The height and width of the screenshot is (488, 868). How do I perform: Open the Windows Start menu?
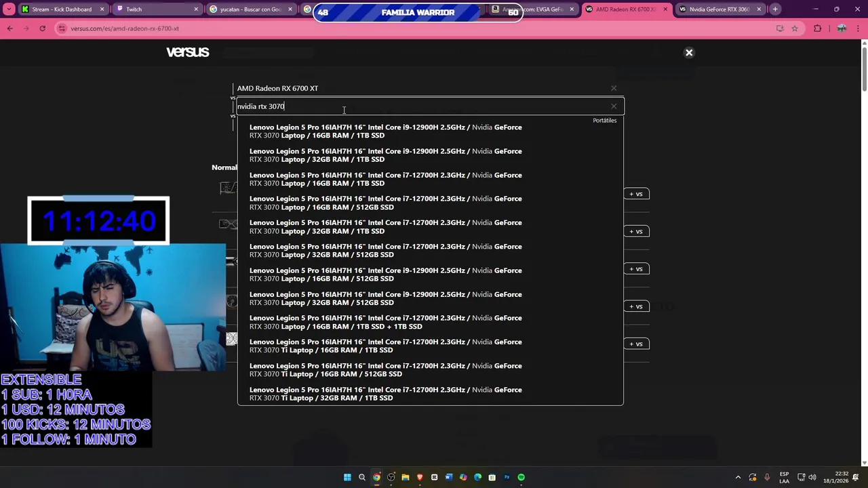click(347, 477)
